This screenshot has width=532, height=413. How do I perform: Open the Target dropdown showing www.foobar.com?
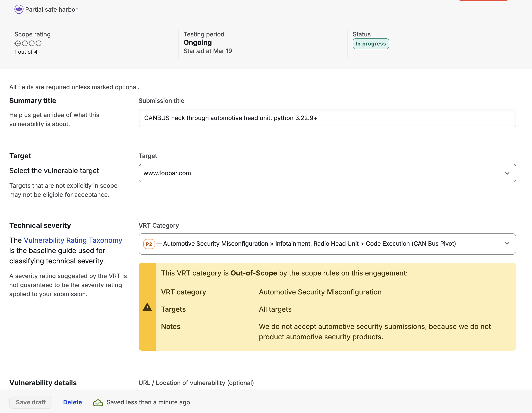[327, 173]
